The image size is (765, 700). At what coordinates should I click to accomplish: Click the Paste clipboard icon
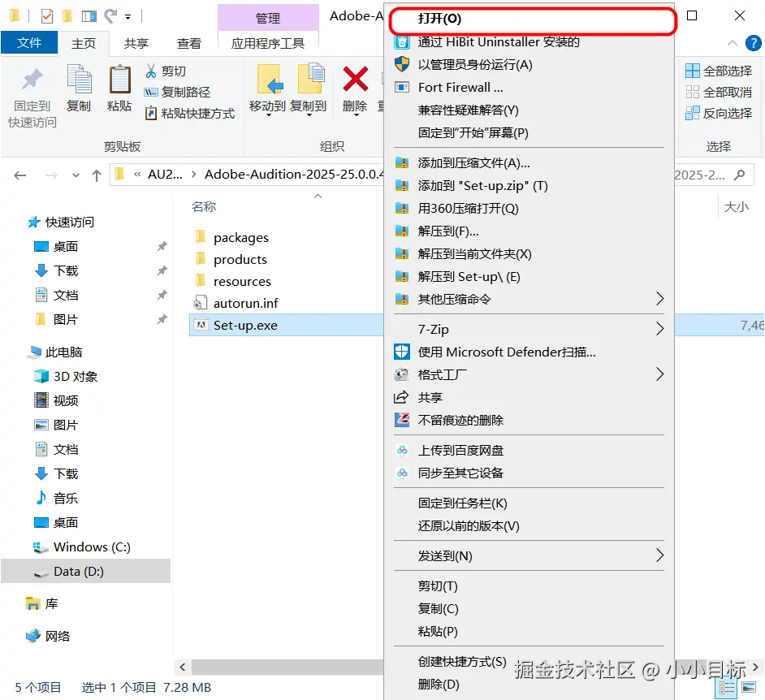[119, 79]
